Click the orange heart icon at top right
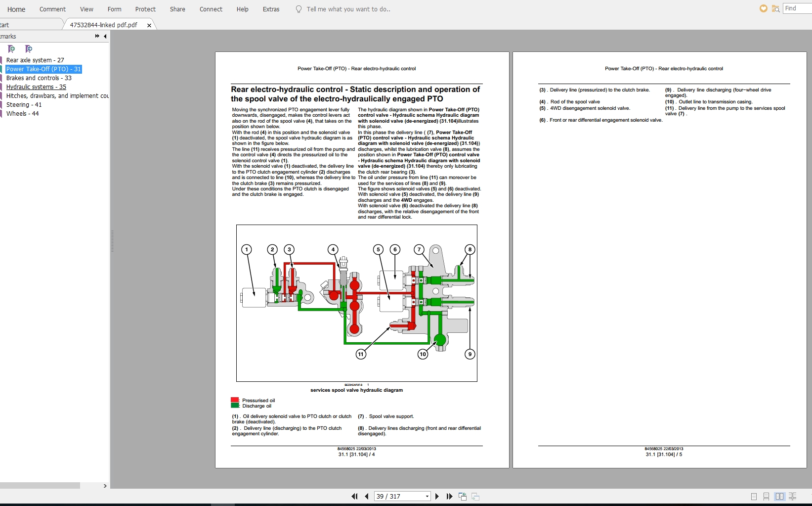Viewport: 812px width, 506px height. pyautogui.click(x=764, y=8)
